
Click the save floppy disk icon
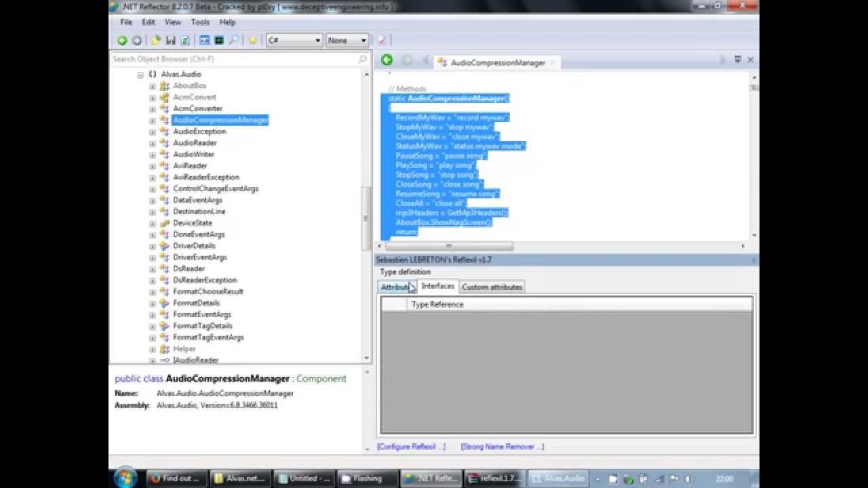tap(171, 41)
